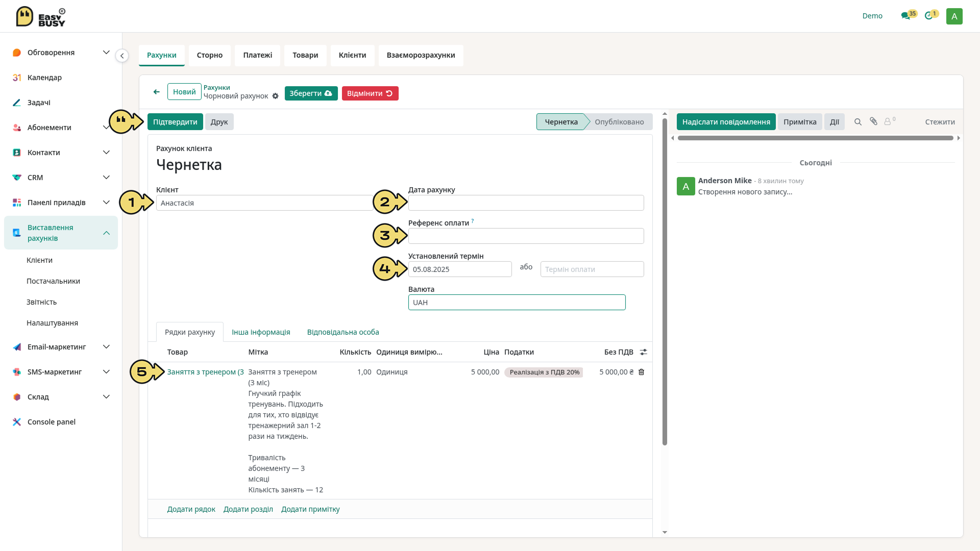Viewport: 980px width, 551px height.
Task: Expand the Панелі приладів chevron
Action: click(106, 203)
